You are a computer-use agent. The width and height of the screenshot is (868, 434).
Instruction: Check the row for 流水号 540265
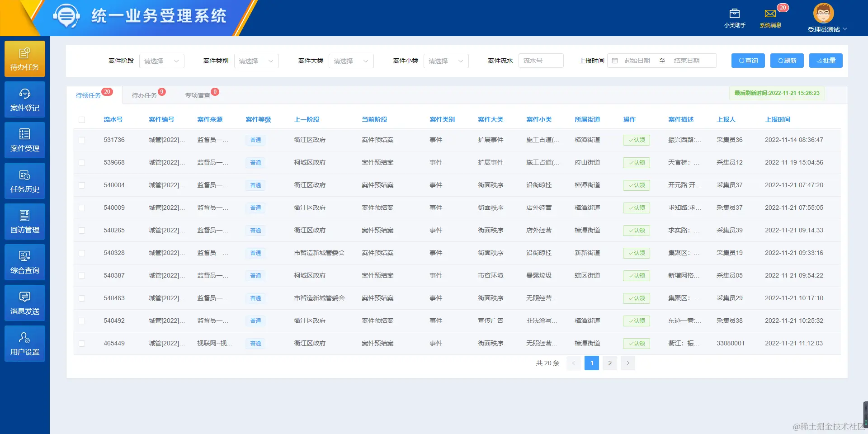[x=82, y=231]
